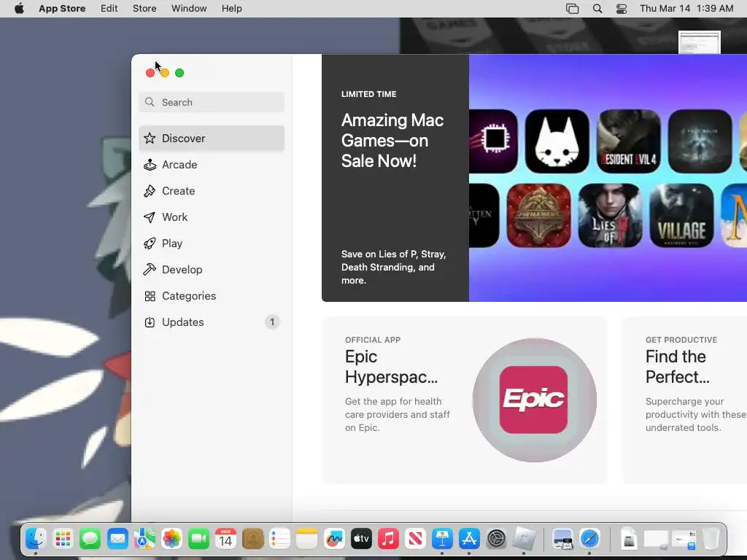Image resolution: width=747 pixels, height=560 pixels.
Task: Open the Updates section
Action: (x=212, y=322)
